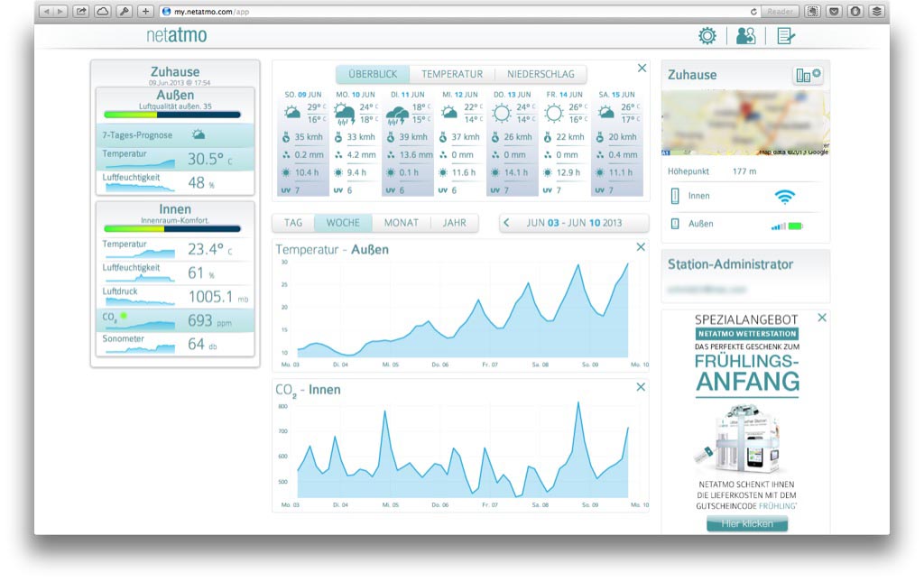Select the JAHR time range
This screenshot has height=582, width=924.
[x=455, y=223]
